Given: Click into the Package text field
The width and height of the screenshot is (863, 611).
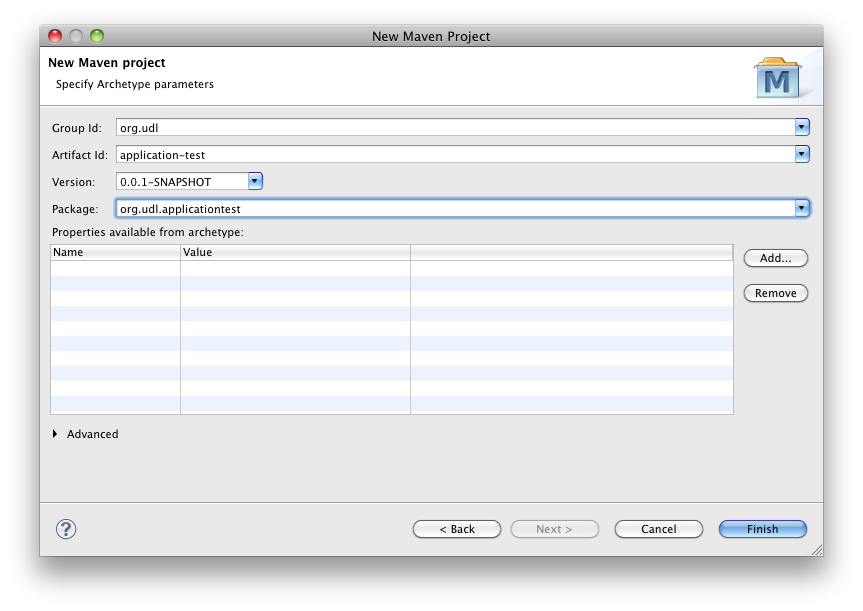Looking at the screenshot, I should tap(454, 208).
